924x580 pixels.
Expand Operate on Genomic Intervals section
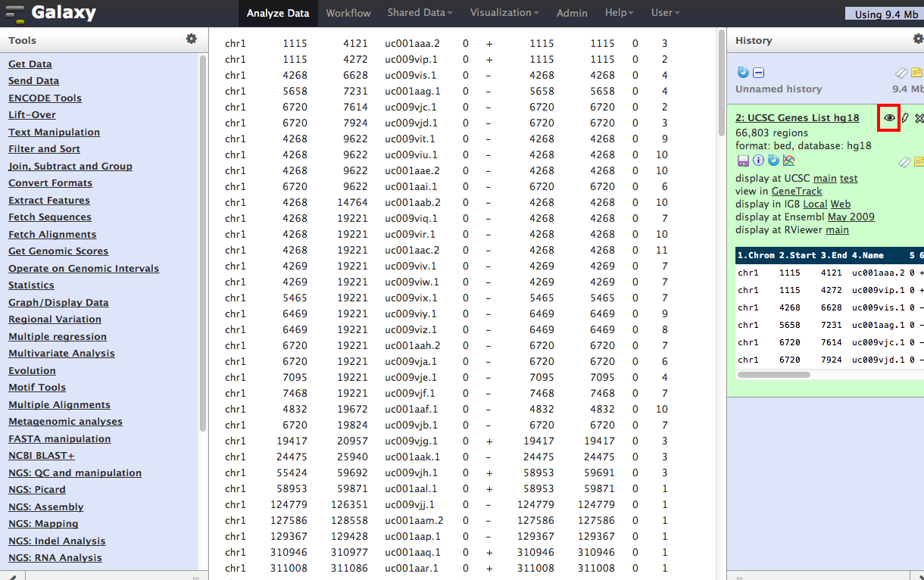click(83, 269)
